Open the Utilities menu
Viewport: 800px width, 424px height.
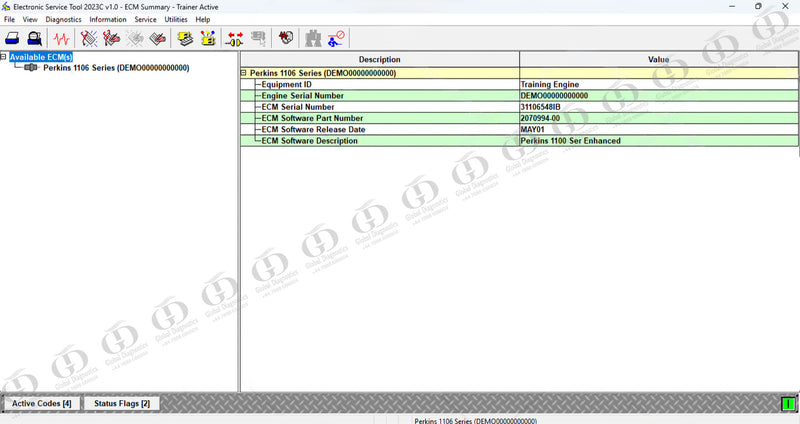coord(176,19)
